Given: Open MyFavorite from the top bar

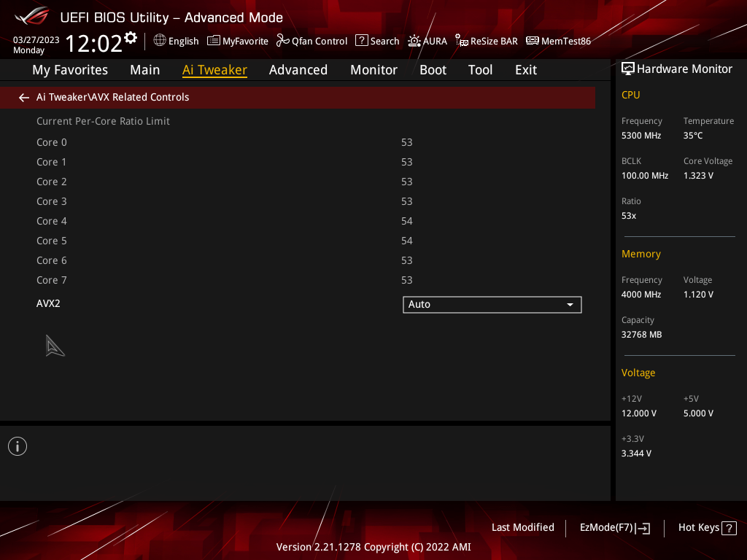Looking at the screenshot, I should (245, 42).
